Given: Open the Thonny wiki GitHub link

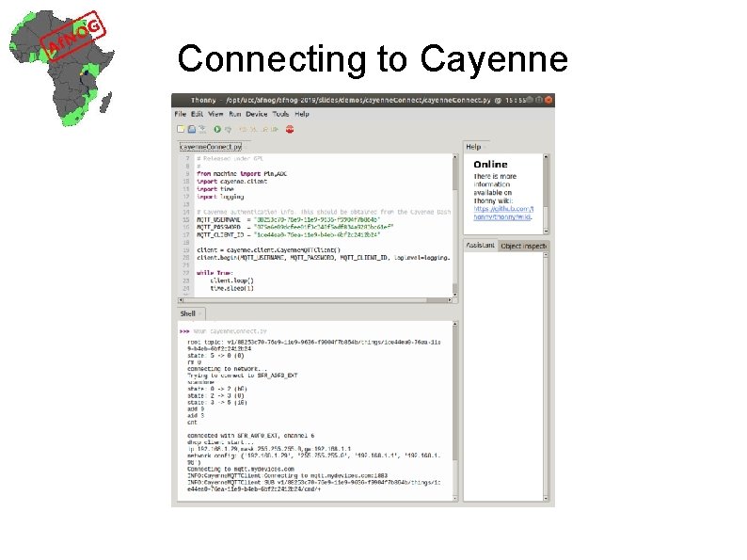Looking at the screenshot, I should click(502, 213).
